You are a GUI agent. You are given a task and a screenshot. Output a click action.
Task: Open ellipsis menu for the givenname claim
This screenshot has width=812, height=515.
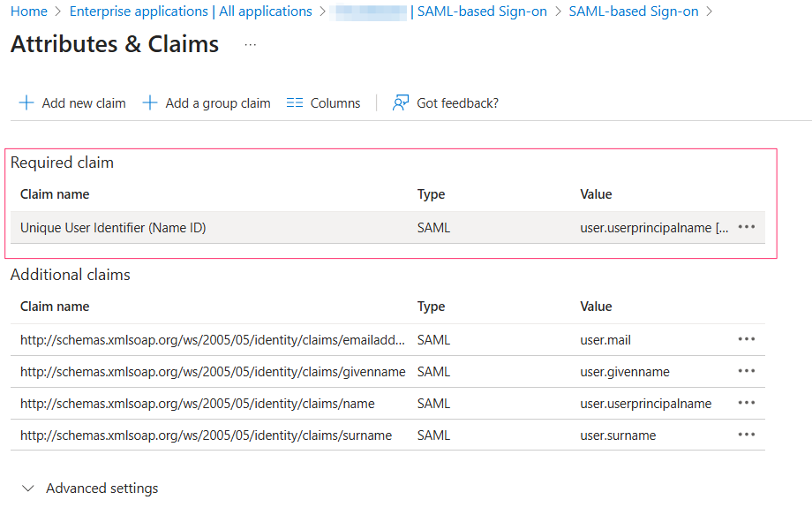point(746,371)
